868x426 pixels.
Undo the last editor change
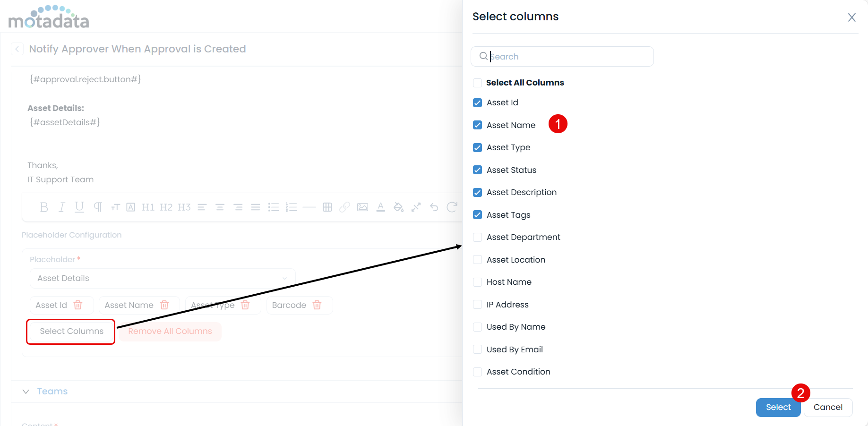[434, 207]
